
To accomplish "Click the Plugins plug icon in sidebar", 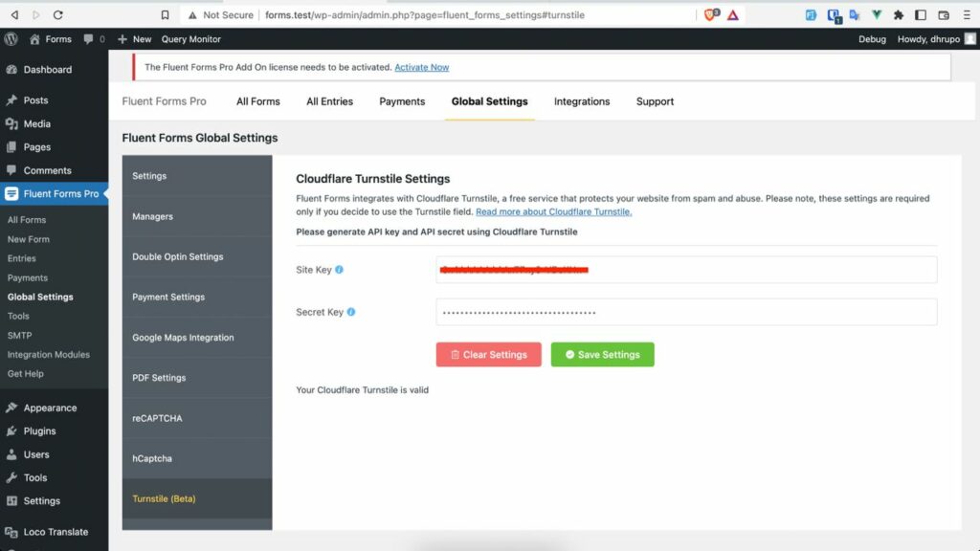I will point(11,431).
